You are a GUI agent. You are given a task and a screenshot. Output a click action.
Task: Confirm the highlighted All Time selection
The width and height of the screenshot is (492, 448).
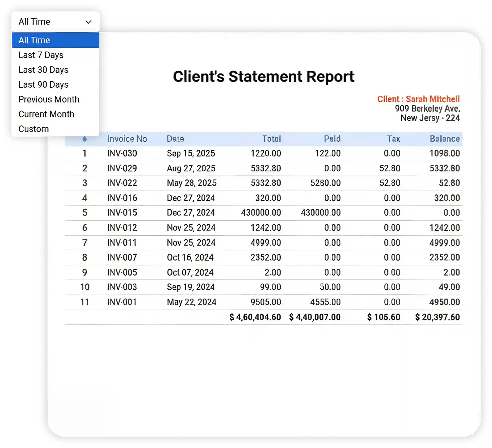[x=34, y=40]
